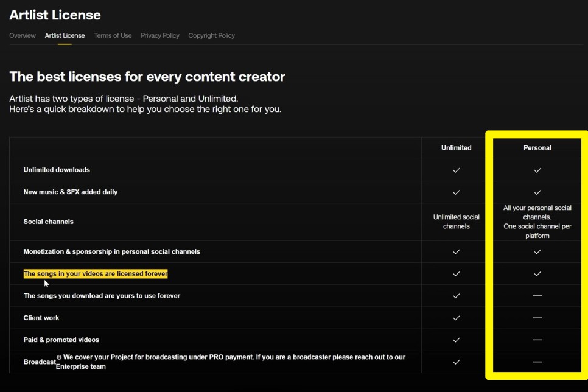Viewport: 588px width, 392px height.
Task: Click the Broadcast PRO payment tooltip text
Action: (231, 362)
